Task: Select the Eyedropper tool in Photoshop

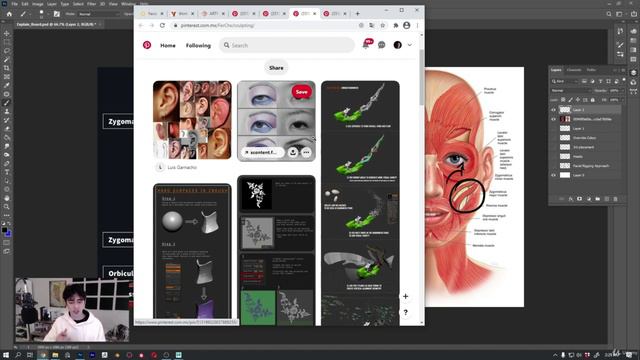Action: [7, 85]
